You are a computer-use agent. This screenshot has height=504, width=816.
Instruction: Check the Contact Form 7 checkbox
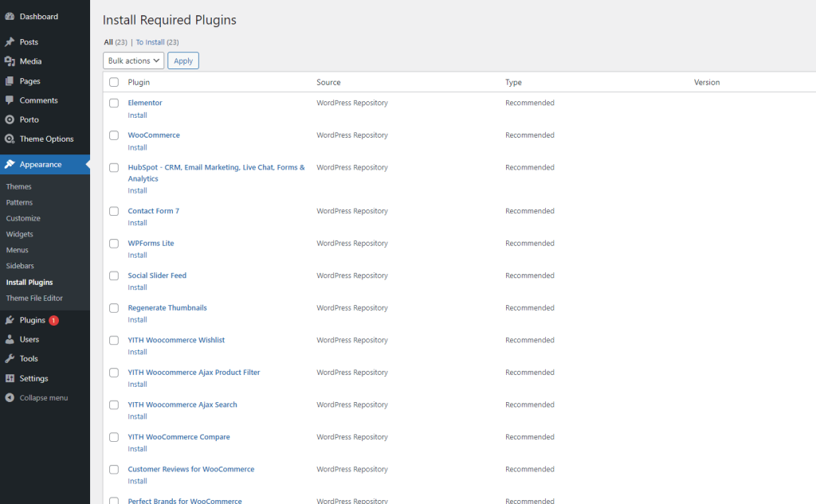pyautogui.click(x=114, y=211)
